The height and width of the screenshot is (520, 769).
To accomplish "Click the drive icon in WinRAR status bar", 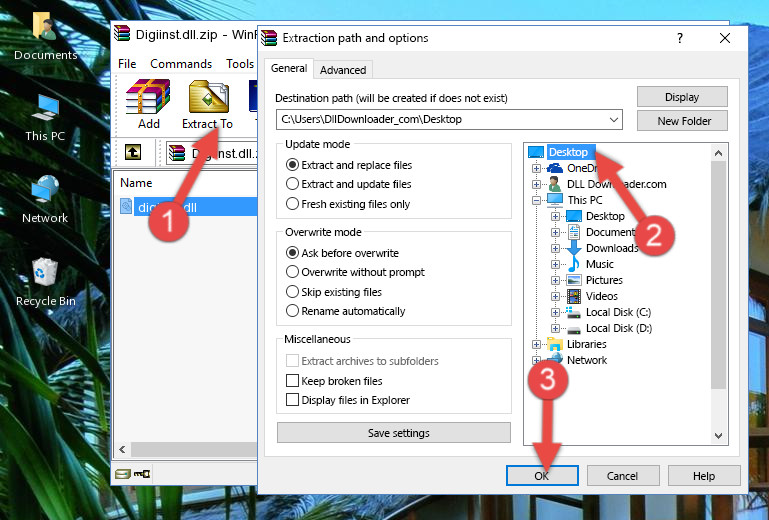I will (x=123, y=474).
